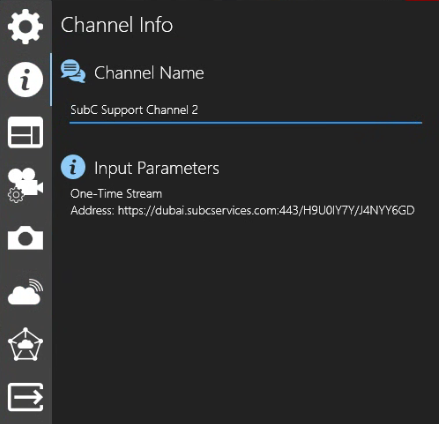This screenshot has height=424, width=439.
Task: Click the red button at top right corner
Action: pyautogui.click(x=422, y=1)
